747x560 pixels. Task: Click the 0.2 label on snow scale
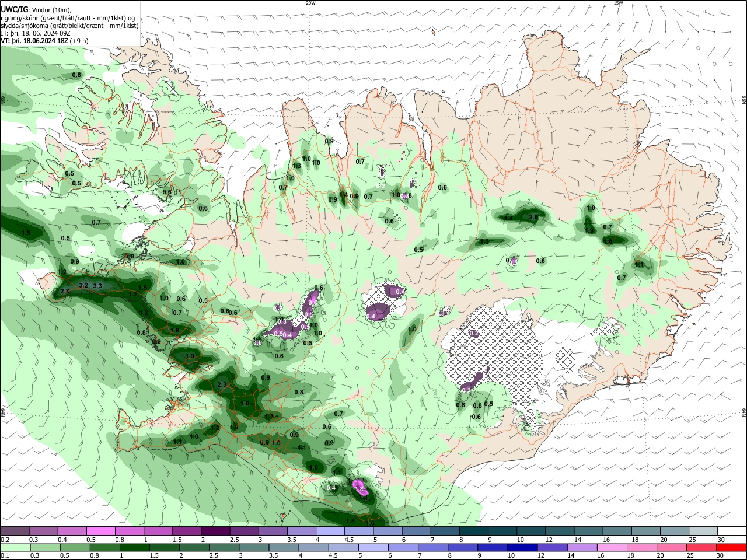click(5, 540)
